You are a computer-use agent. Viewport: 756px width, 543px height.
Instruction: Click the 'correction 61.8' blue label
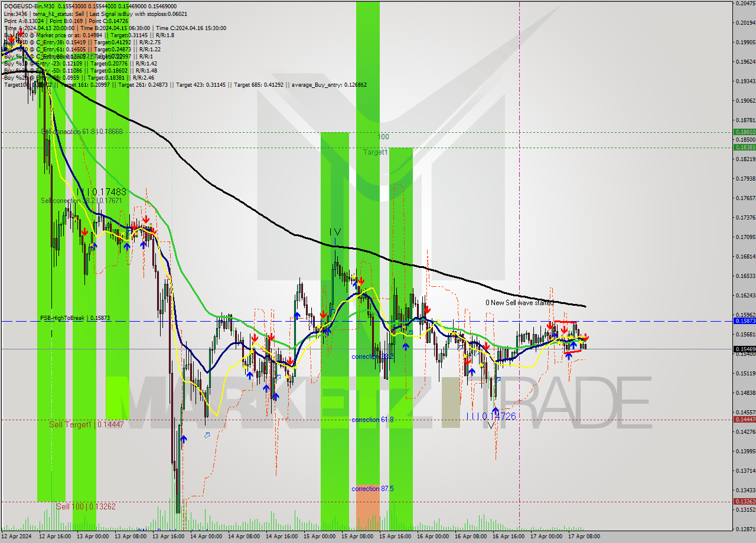[x=373, y=420]
